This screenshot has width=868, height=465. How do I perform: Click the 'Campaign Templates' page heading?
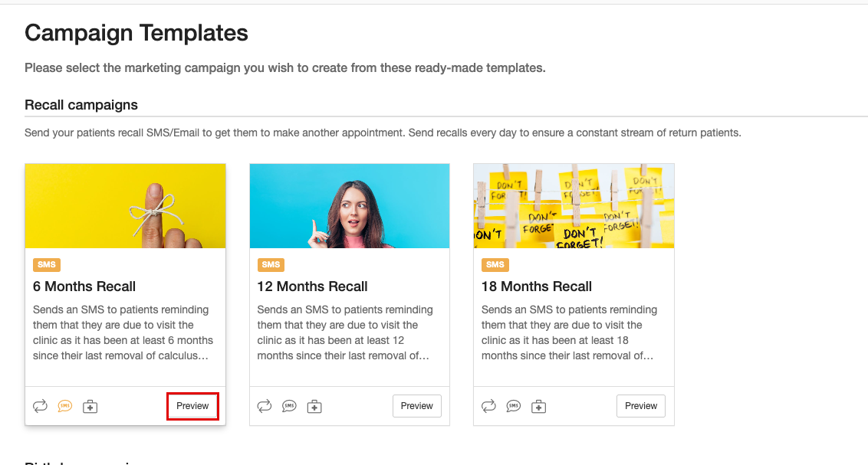(136, 33)
